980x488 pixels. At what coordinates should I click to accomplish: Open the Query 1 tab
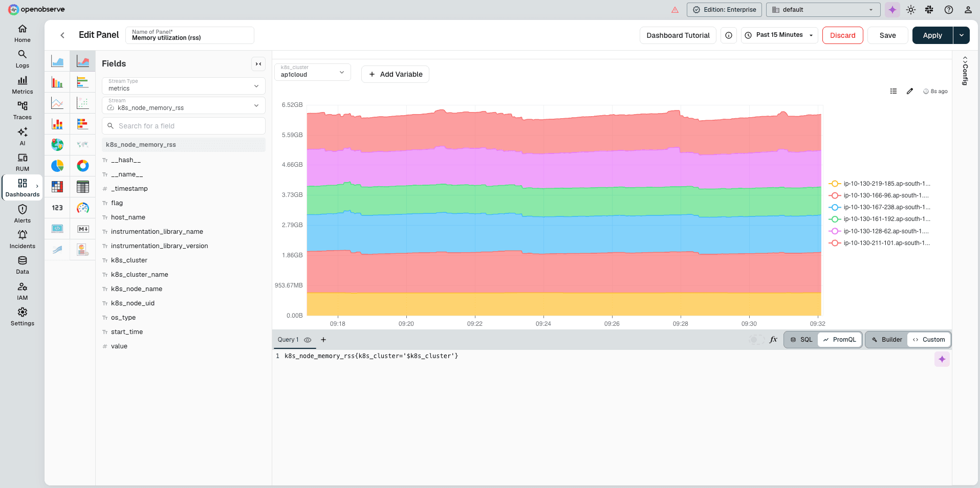click(294, 340)
